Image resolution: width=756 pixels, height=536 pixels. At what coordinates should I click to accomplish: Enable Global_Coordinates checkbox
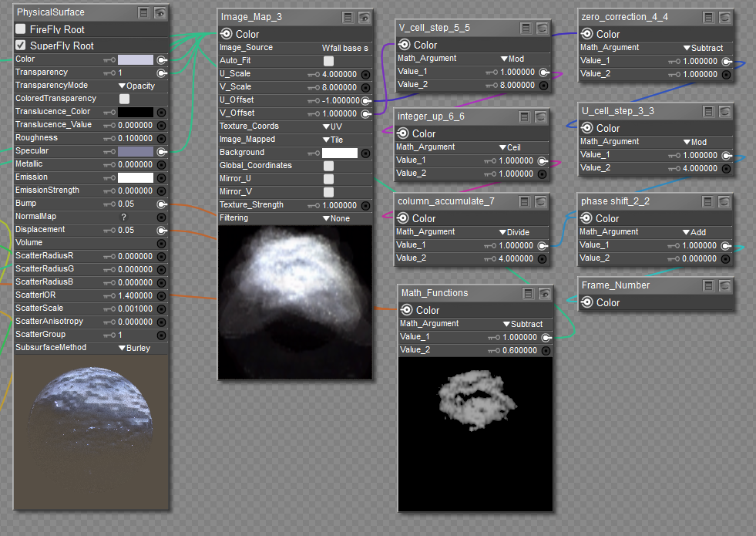(329, 166)
